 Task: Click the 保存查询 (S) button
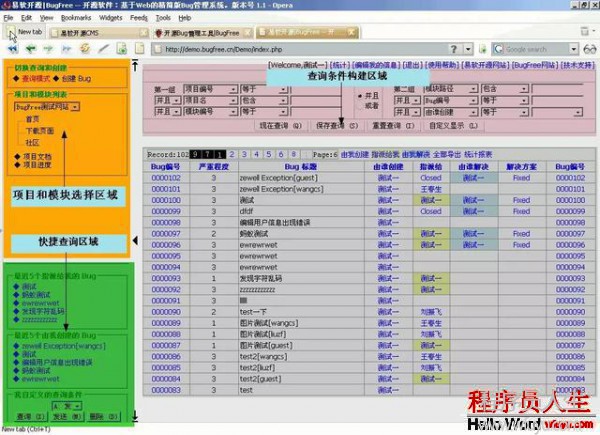[x=337, y=125]
